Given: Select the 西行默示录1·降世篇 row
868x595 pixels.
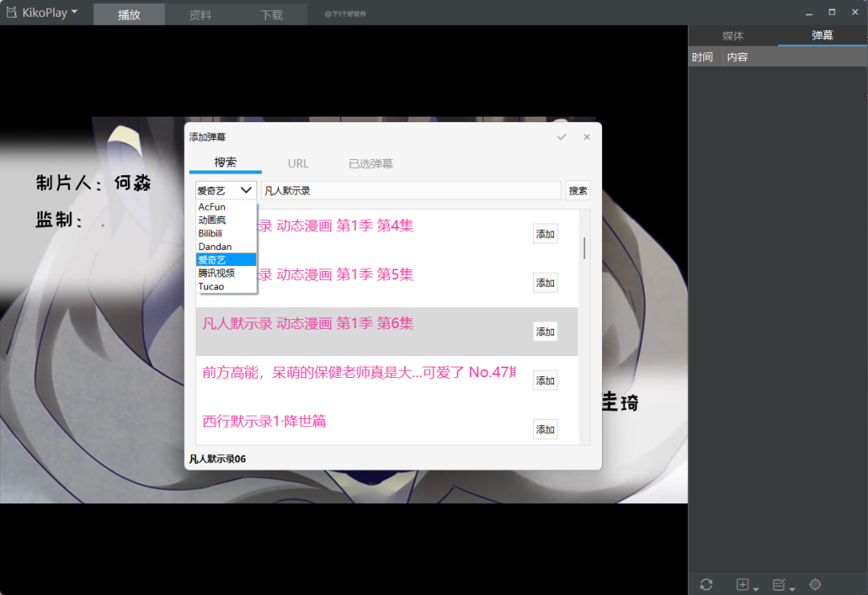Looking at the screenshot, I should tap(387, 425).
